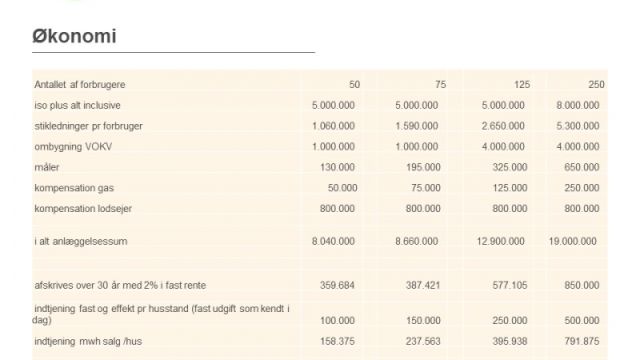Click the 577.105 depreciation value
Image resolution: width=640 pixels, height=360 pixels.
coord(510,285)
